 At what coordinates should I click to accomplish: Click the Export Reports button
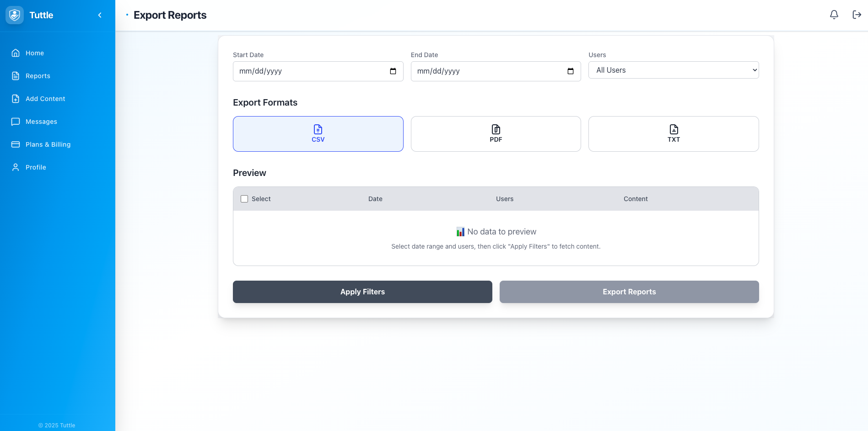pos(629,292)
